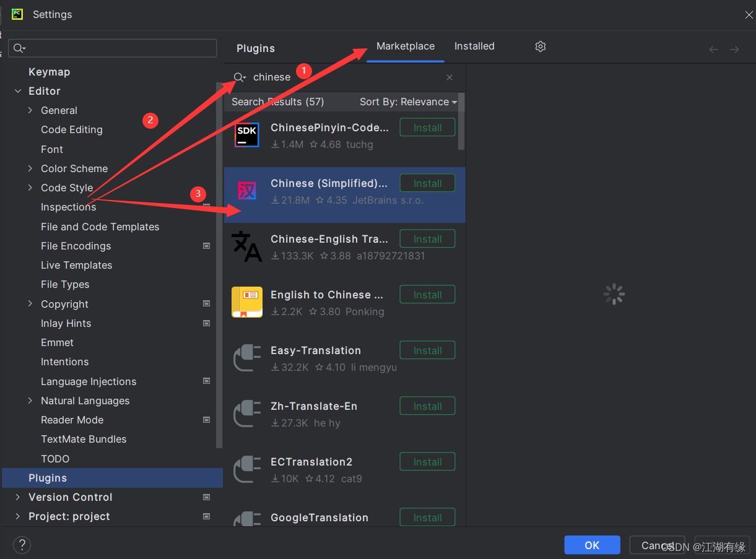Viewport: 756px width, 559px height.
Task: Click the project-level icon beside Project: project
Action: click(207, 516)
